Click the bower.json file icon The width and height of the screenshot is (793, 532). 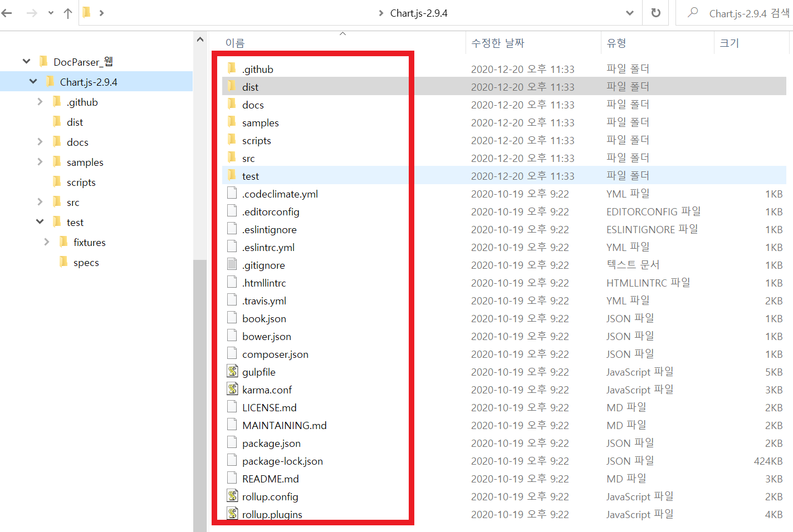pos(232,336)
